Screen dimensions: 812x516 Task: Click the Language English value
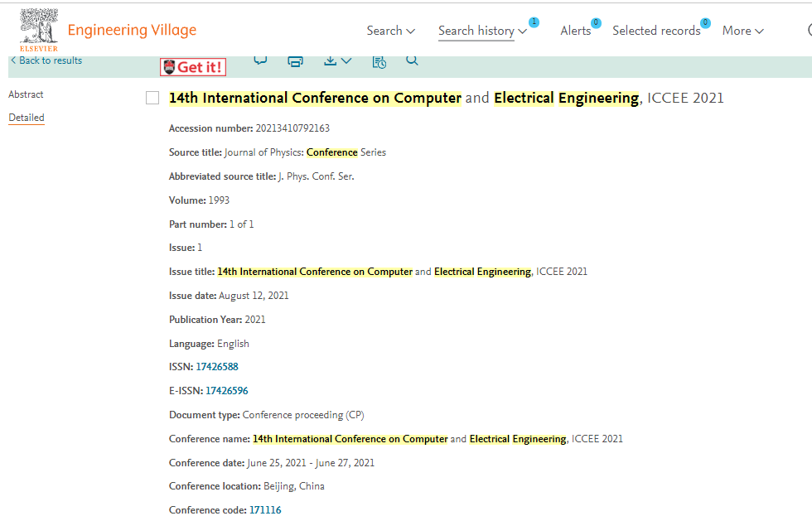233,344
